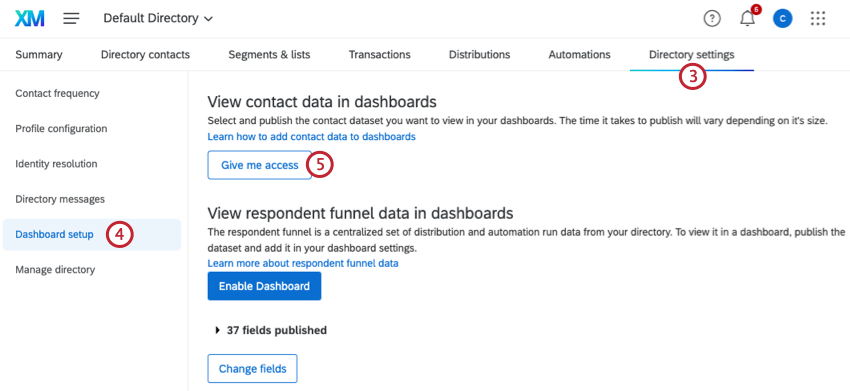Go to the Transactions tab
This screenshot has height=391, width=850.
tap(379, 55)
